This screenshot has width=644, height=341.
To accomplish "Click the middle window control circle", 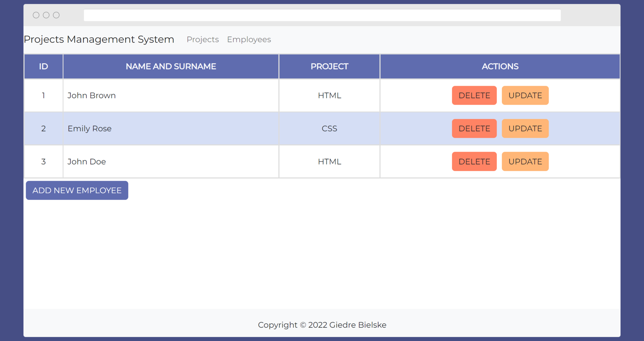I will (46, 15).
